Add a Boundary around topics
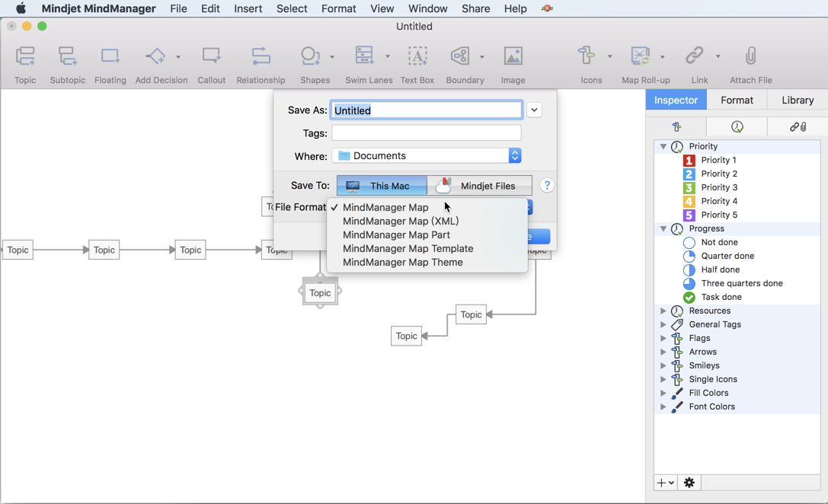 460,56
